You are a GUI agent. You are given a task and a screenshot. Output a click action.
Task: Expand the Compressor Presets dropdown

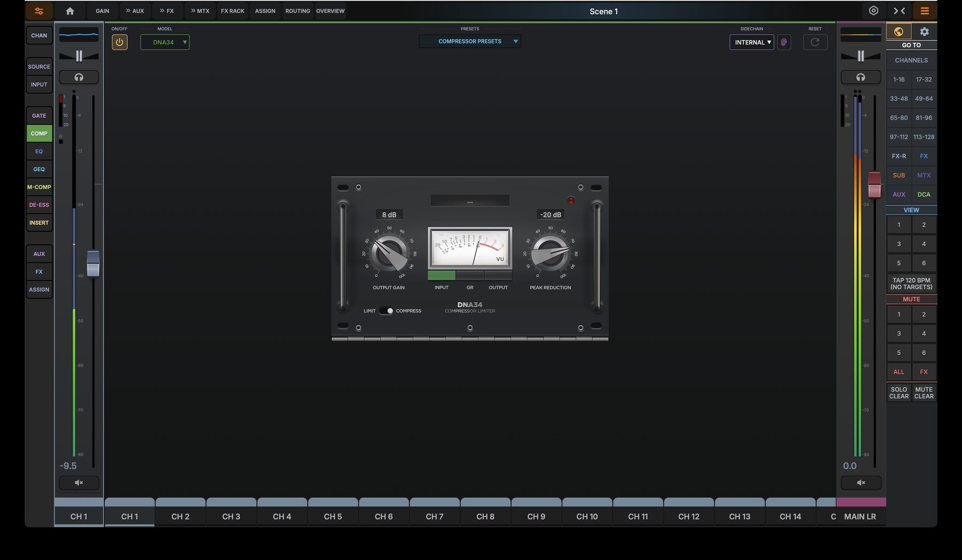pyautogui.click(x=470, y=41)
